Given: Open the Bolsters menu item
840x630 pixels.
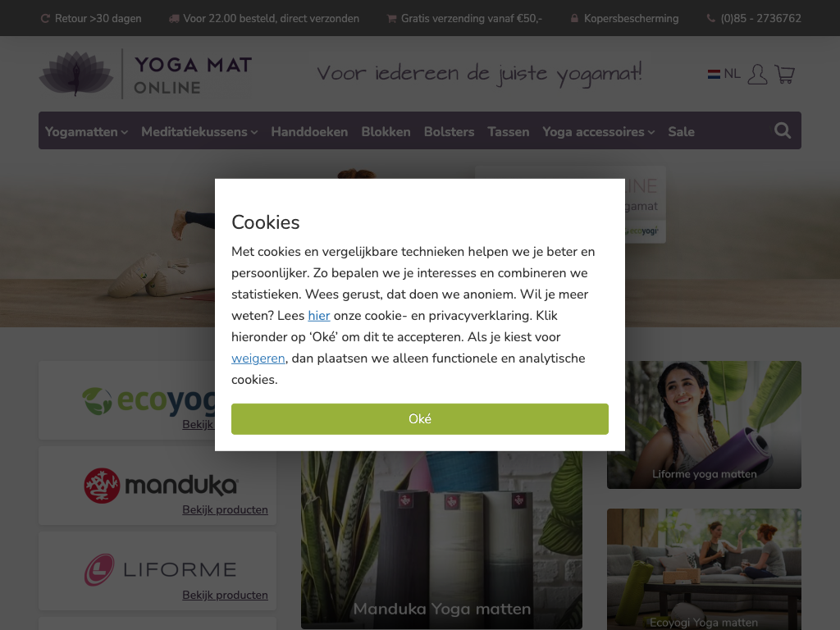Looking at the screenshot, I should [449, 132].
